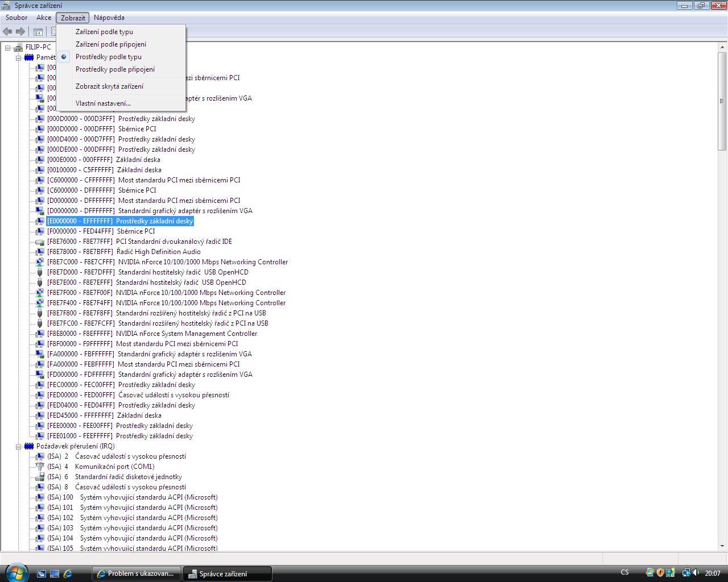Viewport: 728px width, 582px height.
Task: Switch to the Problem s ukazovan... taskbar window
Action: 137,573
